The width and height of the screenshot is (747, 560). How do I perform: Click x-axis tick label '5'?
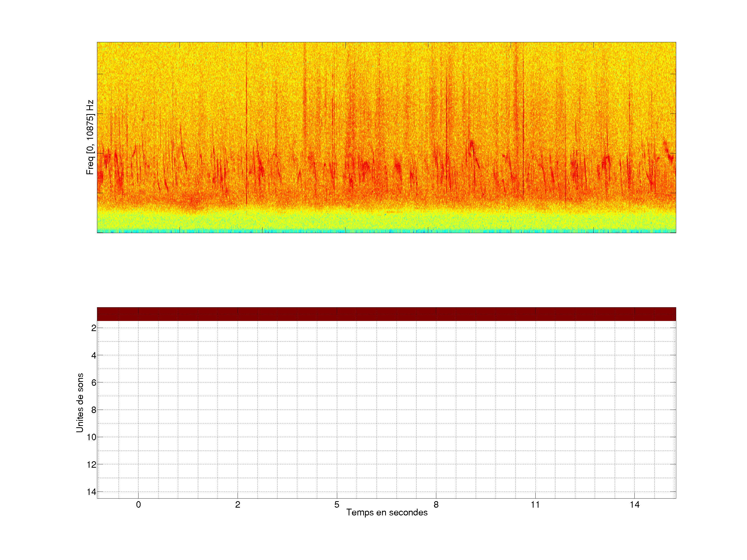337,505
